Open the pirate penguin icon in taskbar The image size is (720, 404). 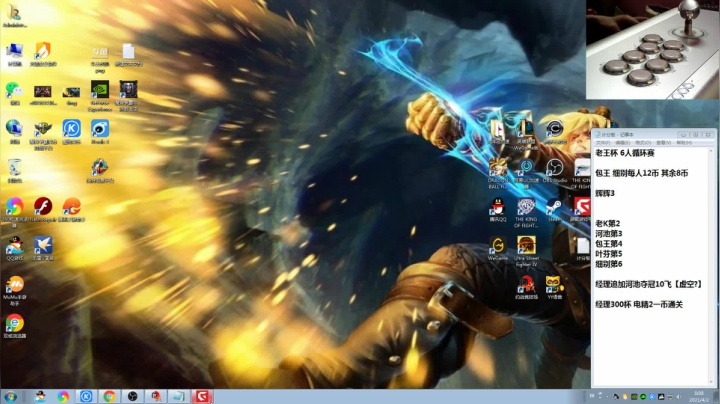40,397
